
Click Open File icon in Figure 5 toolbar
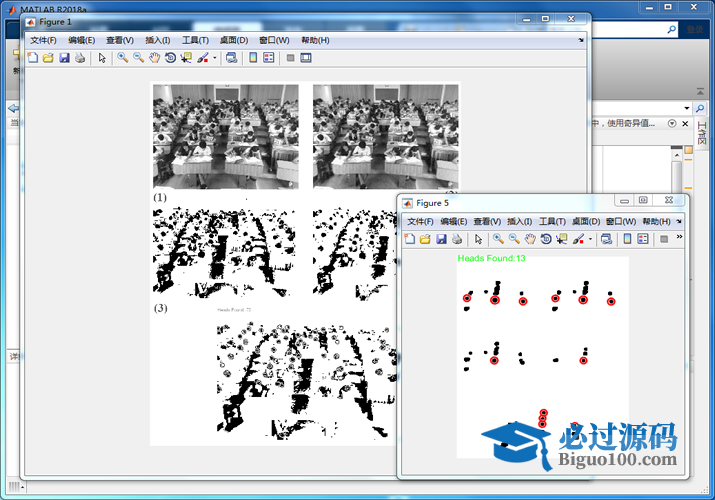425,239
